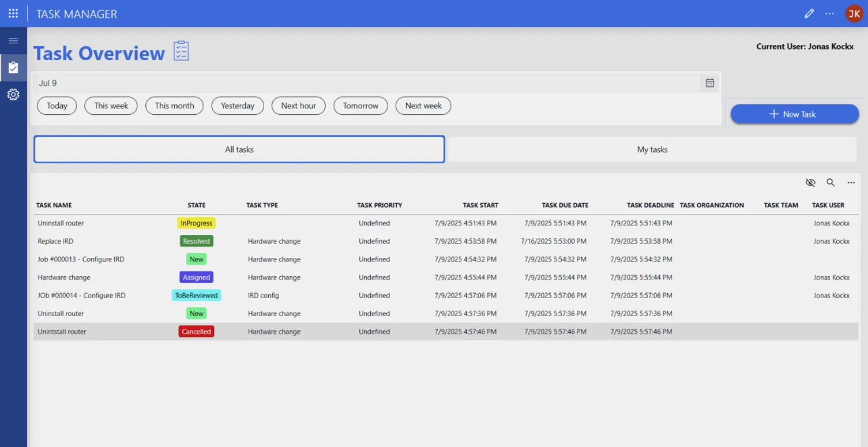
Task: Expand the hamburger sidebar menu
Action: (x=13, y=41)
